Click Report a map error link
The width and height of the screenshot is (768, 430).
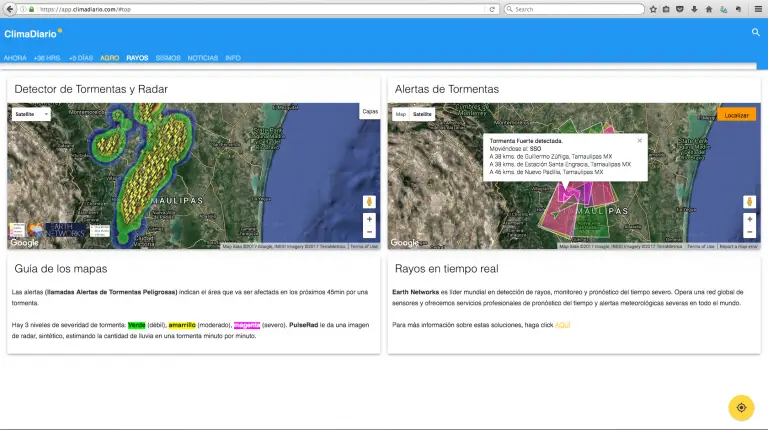click(x=738, y=246)
